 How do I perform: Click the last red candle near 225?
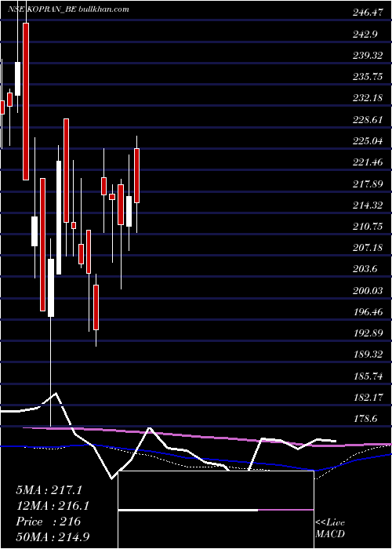point(137,176)
